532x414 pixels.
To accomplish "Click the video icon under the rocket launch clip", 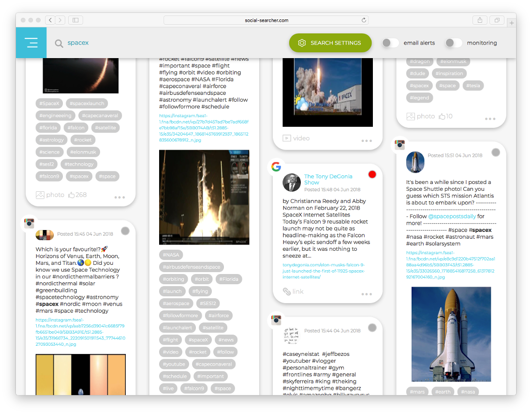I will click(287, 138).
